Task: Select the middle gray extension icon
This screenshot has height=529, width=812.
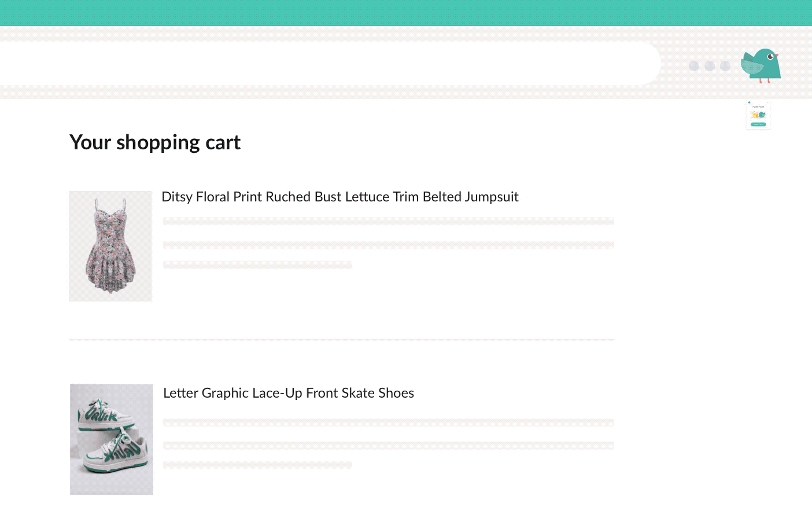Action: (x=710, y=66)
